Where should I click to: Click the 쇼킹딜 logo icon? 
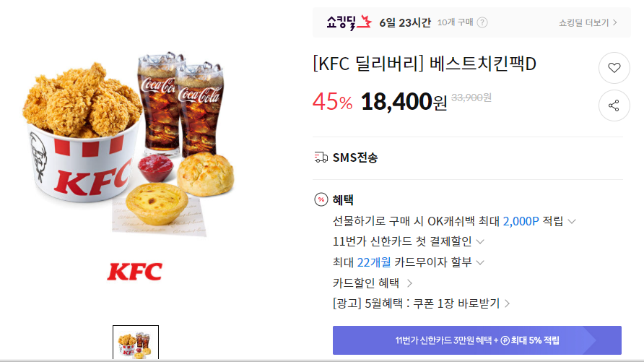tap(349, 22)
